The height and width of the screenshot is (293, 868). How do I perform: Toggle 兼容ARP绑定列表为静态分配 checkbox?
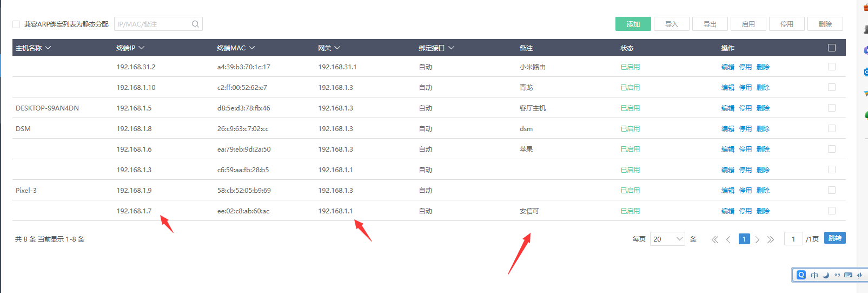[16, 24]
